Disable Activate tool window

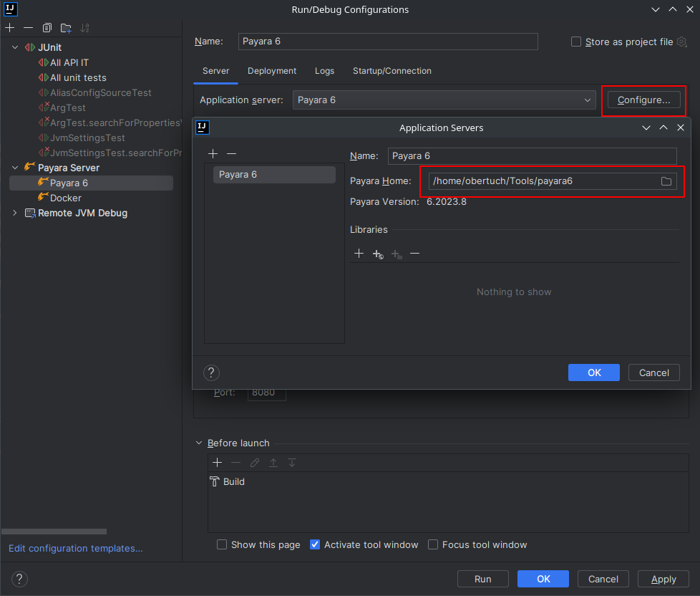click(315, 544)
